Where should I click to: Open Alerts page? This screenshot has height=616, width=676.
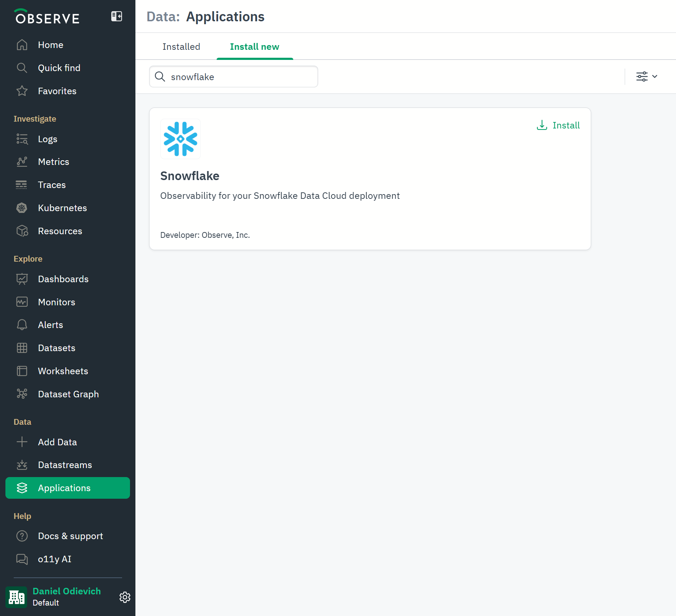tap(51, 325)
